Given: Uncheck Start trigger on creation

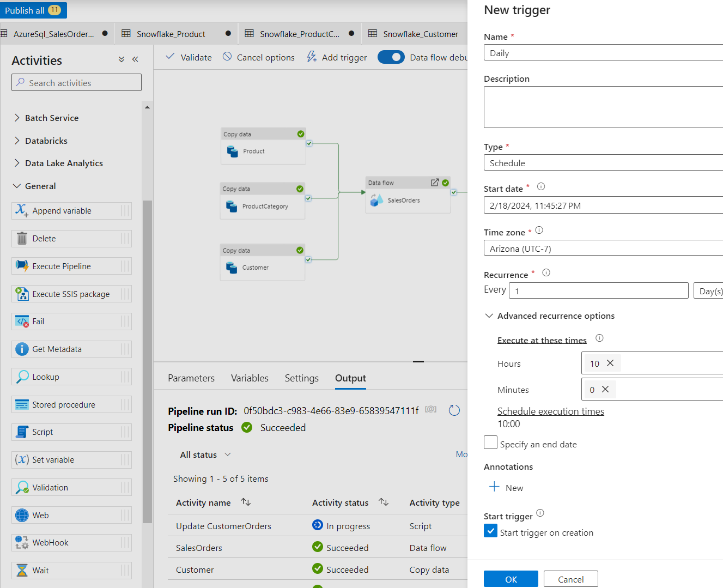Looking at the screenshot, I should pyautogui.click(x=490, y=531).
